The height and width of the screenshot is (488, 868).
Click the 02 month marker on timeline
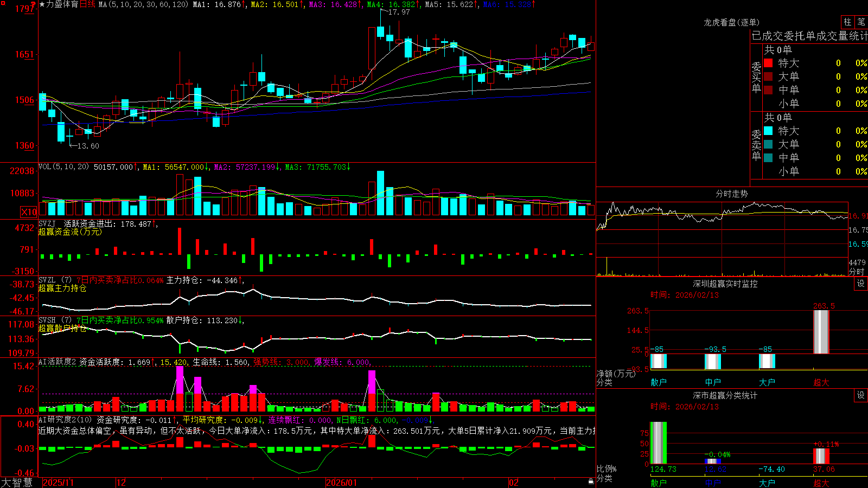(514, 483)
